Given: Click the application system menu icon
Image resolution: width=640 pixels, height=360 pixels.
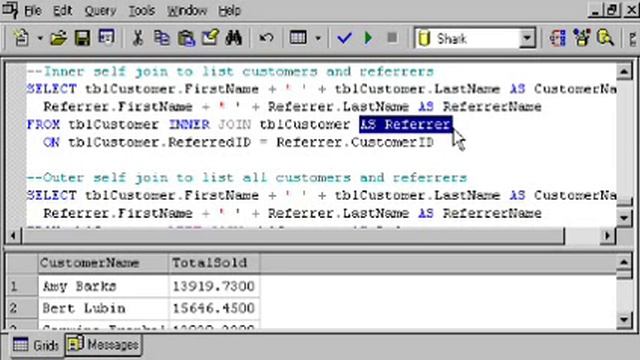Looking at the screenshot, I should coord(10,10).
